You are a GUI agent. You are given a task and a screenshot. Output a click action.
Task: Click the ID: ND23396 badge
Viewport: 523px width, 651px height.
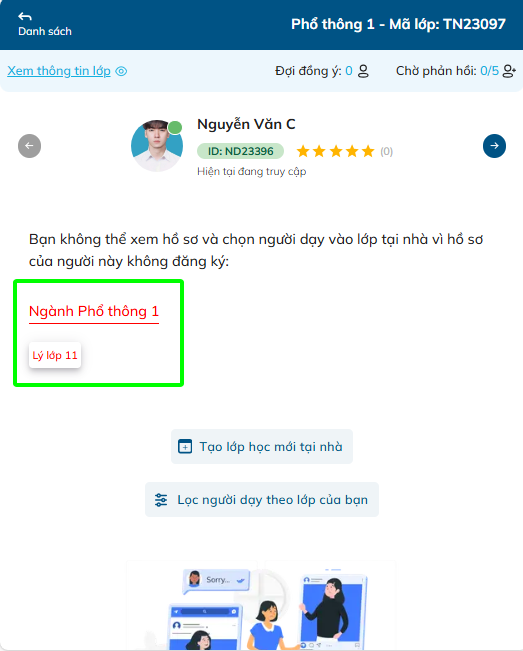[240, 151]
